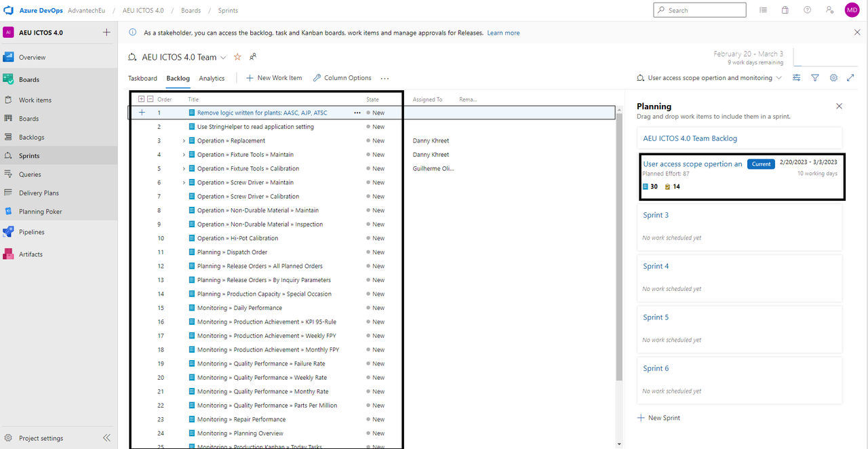Click collapse all minus box in header
Viewport: 868px width, 449px height.
[150, 99]
